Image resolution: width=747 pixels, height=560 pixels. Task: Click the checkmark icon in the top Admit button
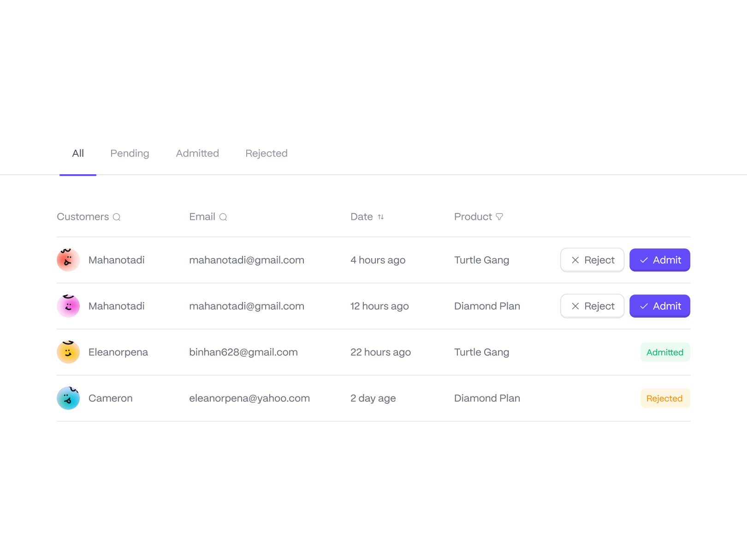pyautogui.click(x=644, y=260)
